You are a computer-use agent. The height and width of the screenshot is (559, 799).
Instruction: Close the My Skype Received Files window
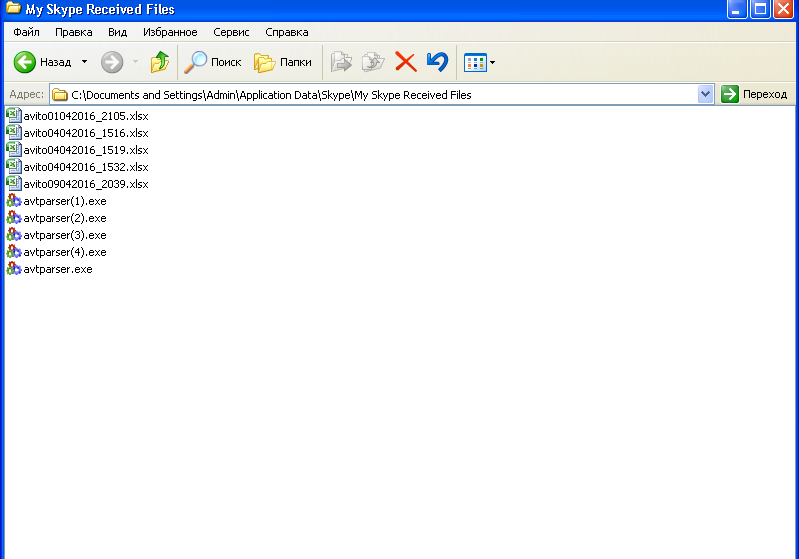click(783, 9)
